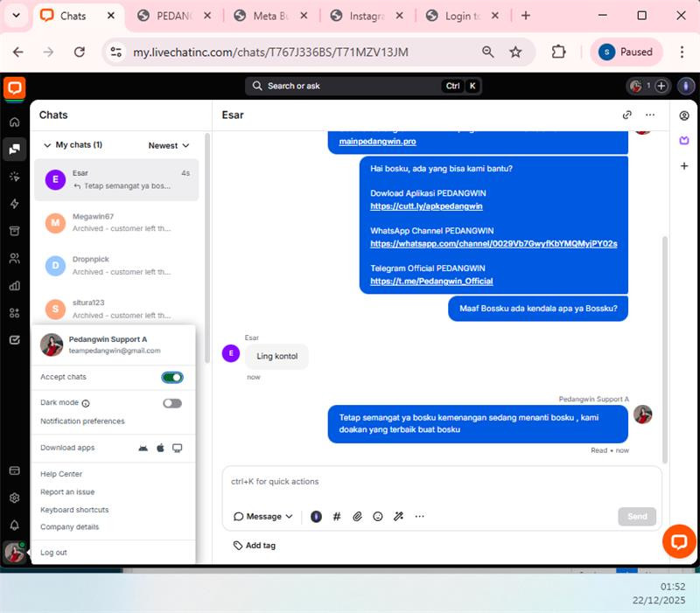Open the Chats section icon in sidebar
Viewport: 700px width, 613px height.
click(14, 149)
